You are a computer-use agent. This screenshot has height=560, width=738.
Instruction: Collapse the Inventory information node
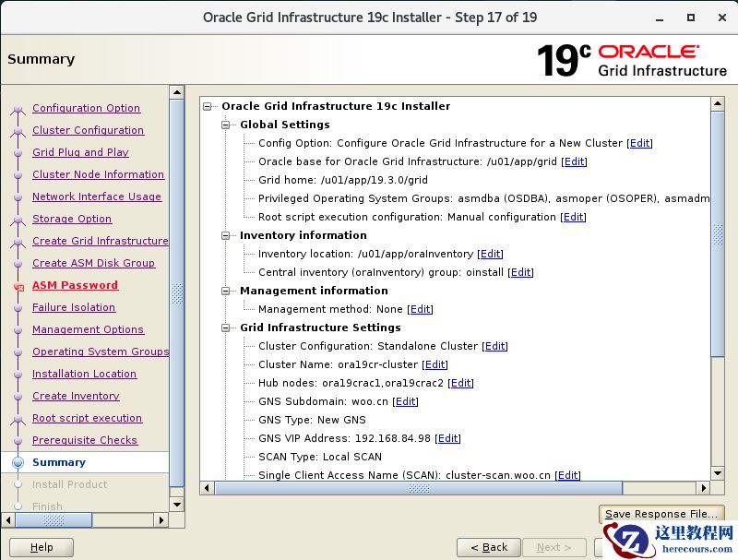226,235
